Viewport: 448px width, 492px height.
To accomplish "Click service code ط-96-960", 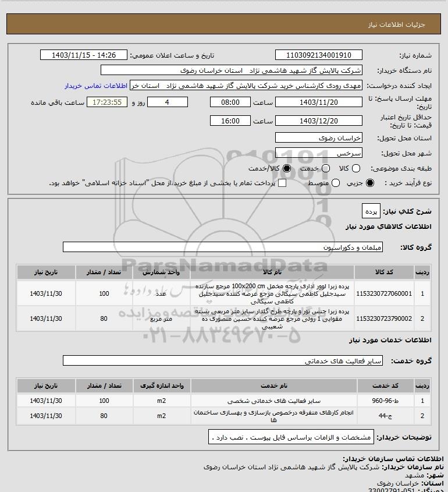I will coord(385,401).
